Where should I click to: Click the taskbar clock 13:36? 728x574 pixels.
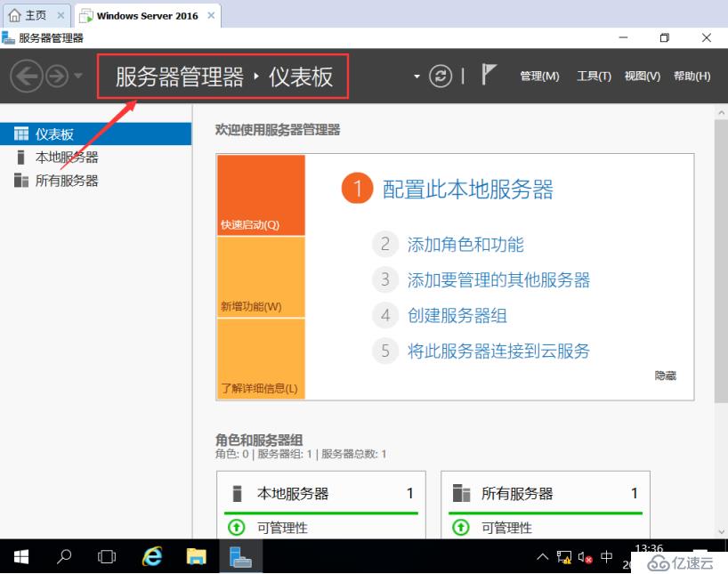click(x=649, y=548)
